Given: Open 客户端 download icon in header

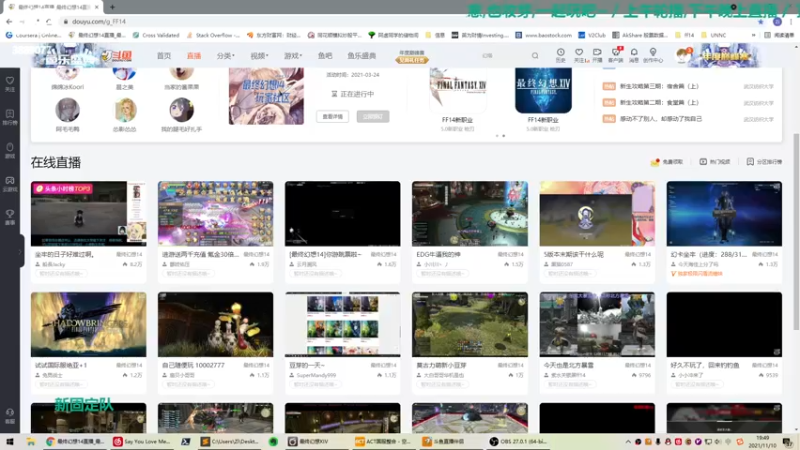Looking at the screenshot, I should 616,55.
